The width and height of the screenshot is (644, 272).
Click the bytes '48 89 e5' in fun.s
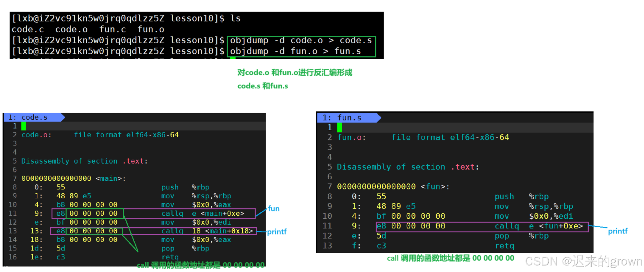(x=396, y=206)
